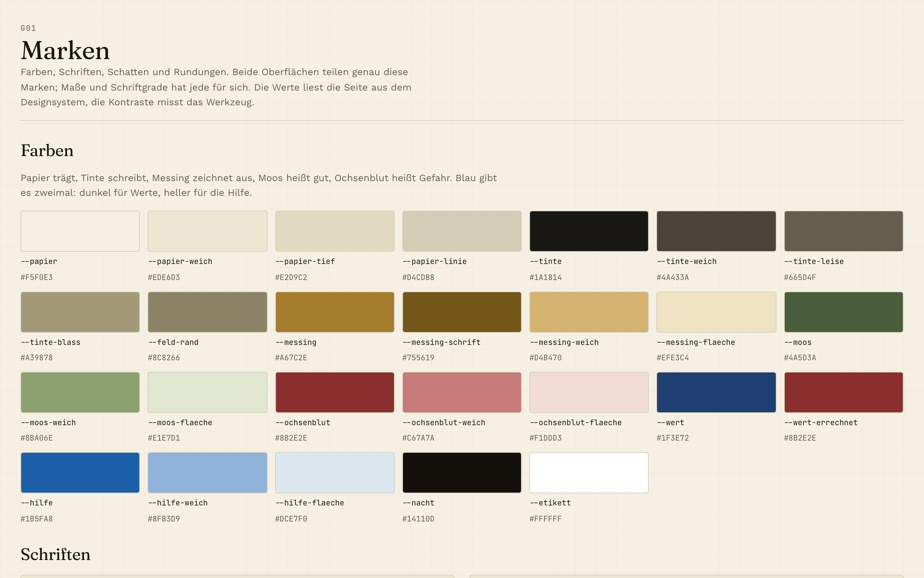This screenshot has height=578, width=924.
Task: Select the --ochsenblut-weich swatch
Action: click(462, 392)
